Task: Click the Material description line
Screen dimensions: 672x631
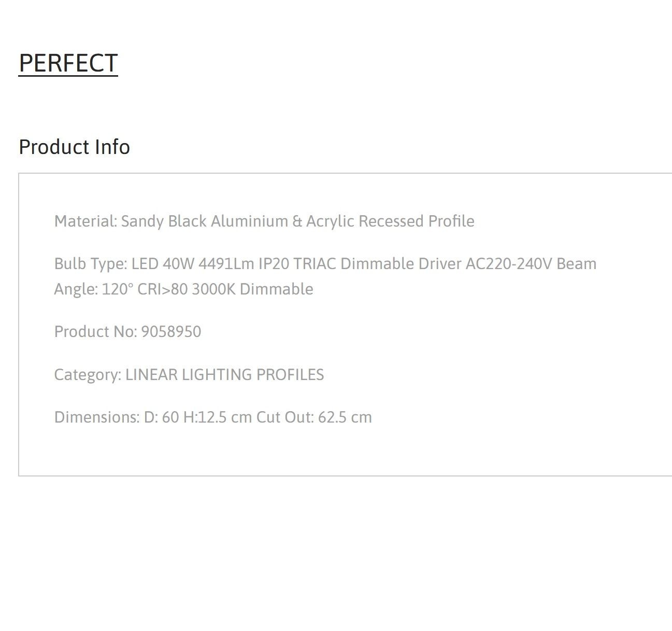Action: pos(264,221)
